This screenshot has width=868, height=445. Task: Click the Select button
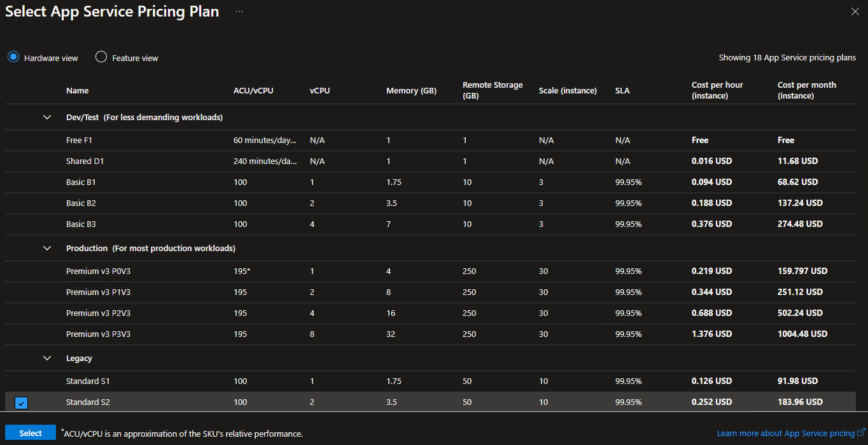(31, 433)
